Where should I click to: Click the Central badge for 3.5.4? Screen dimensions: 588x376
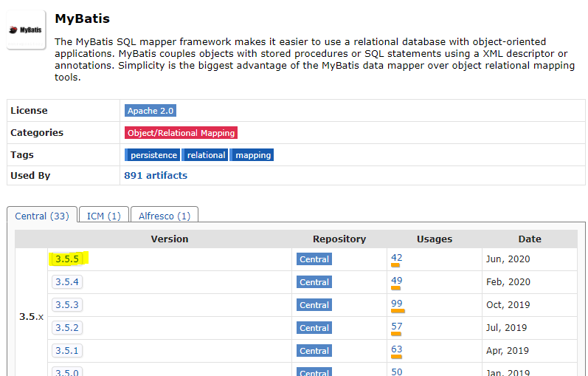point(314,282)
